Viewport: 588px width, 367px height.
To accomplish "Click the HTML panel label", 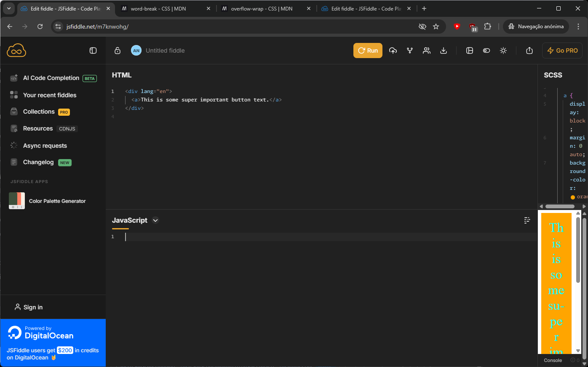I will click(122, 75).
